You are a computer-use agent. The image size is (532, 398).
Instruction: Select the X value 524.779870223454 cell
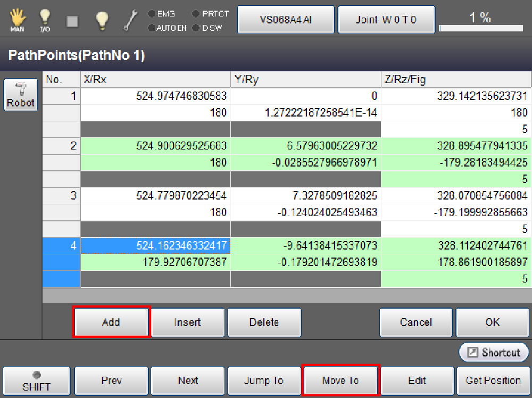[x=155, y=195]
